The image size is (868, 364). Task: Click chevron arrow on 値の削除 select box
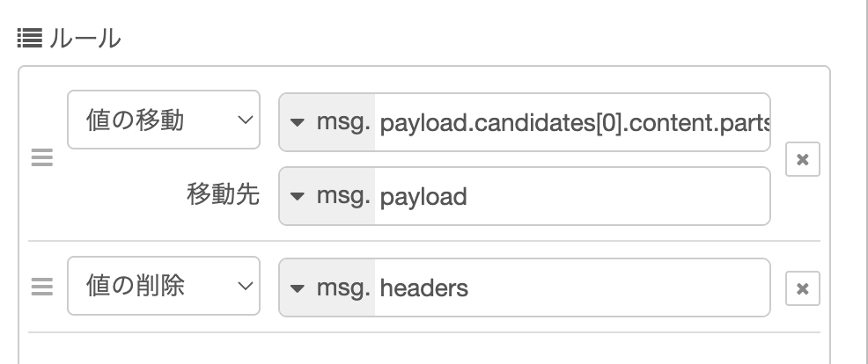(x=244, y=286)
